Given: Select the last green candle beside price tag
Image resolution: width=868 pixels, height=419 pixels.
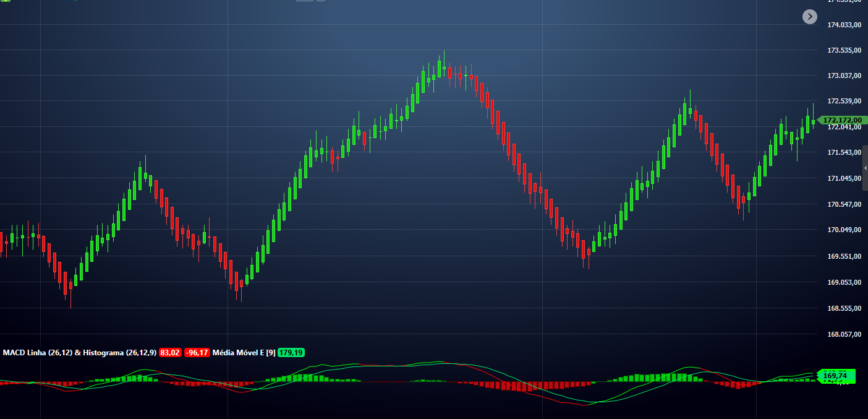Looking at the screenshot, I should [813, 120].
